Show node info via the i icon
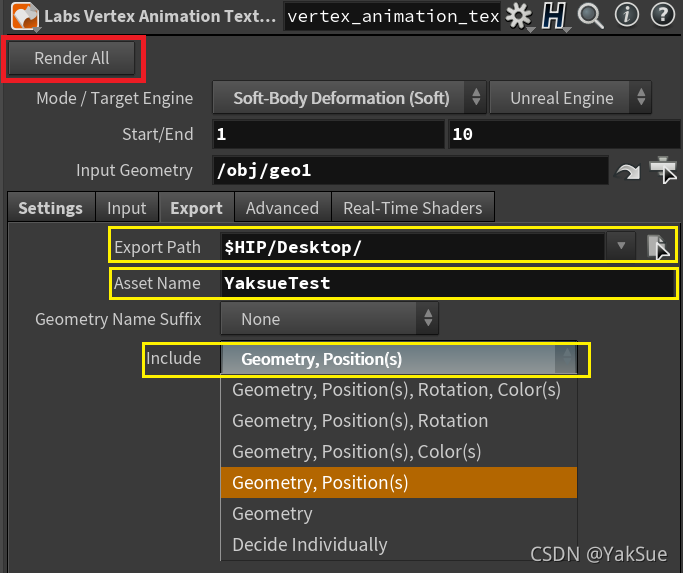683x573 pixels. tap(627, 15)
